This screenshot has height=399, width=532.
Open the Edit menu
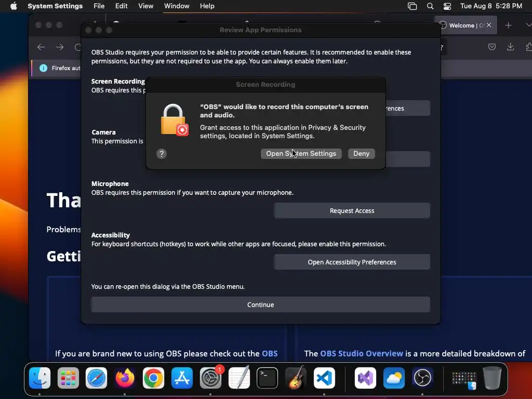(x=121, y=6)
